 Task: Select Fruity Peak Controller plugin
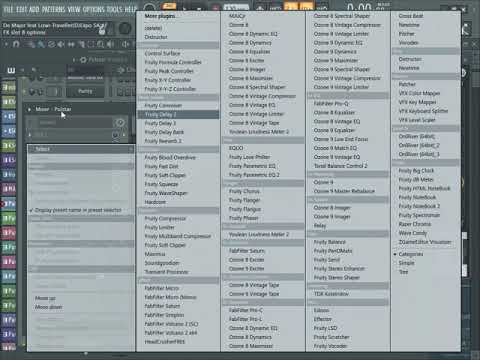pyautogui.click(x=169, y=71)
